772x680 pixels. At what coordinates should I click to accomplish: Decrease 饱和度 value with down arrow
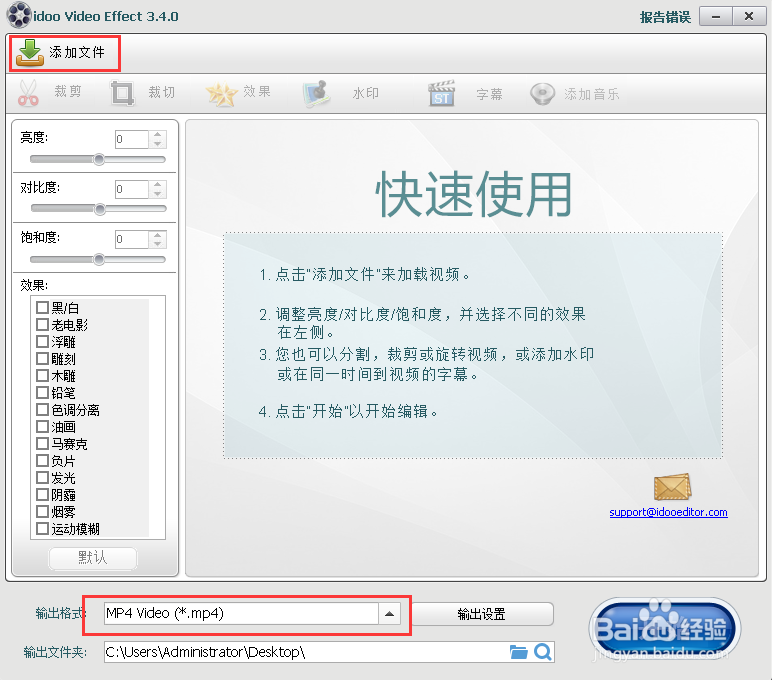coord(158,244)
